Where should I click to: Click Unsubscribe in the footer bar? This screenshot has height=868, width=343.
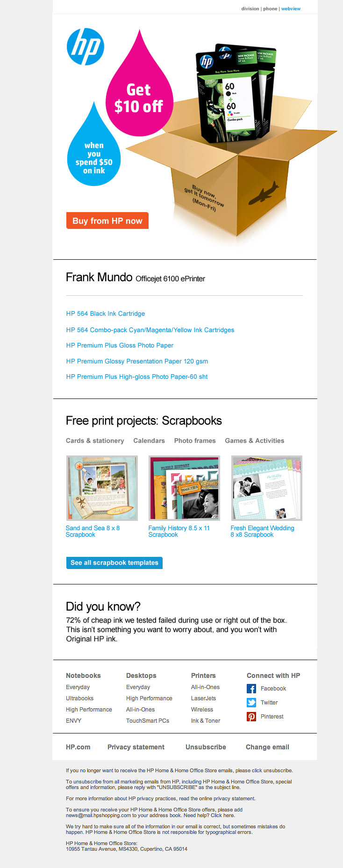point(206,747)
